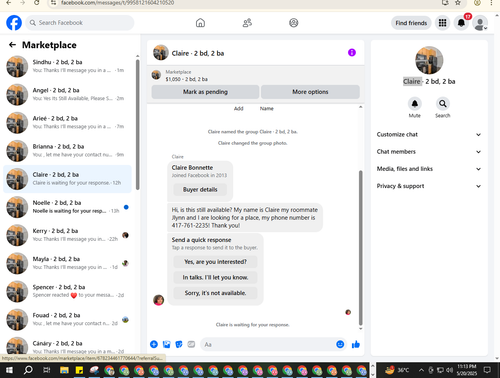Bookmark page with the star icon
500x378 pixels.
458,3
